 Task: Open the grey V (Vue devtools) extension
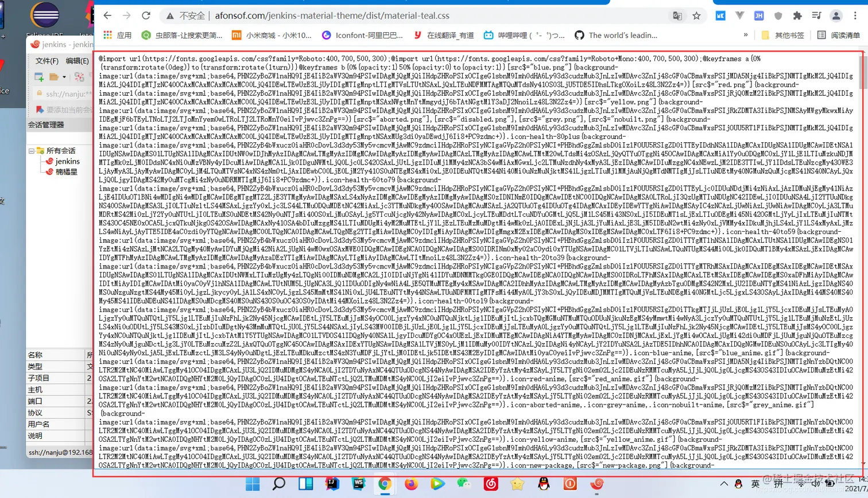coord(740,15)
